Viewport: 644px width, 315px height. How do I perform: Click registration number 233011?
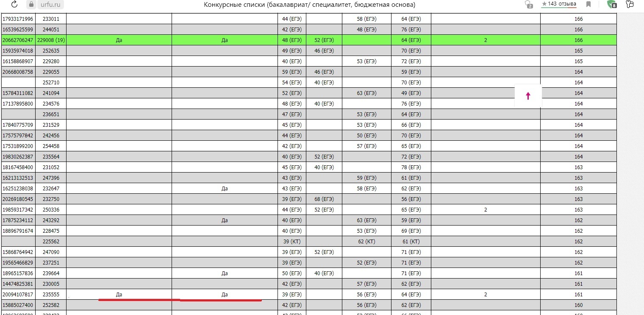tap(51, 19)
